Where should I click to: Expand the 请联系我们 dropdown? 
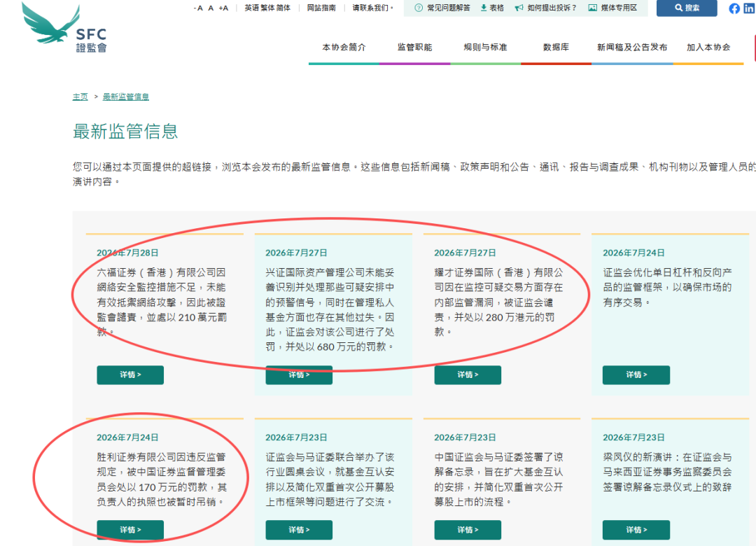pyautogui.click(x=372, y=8)
